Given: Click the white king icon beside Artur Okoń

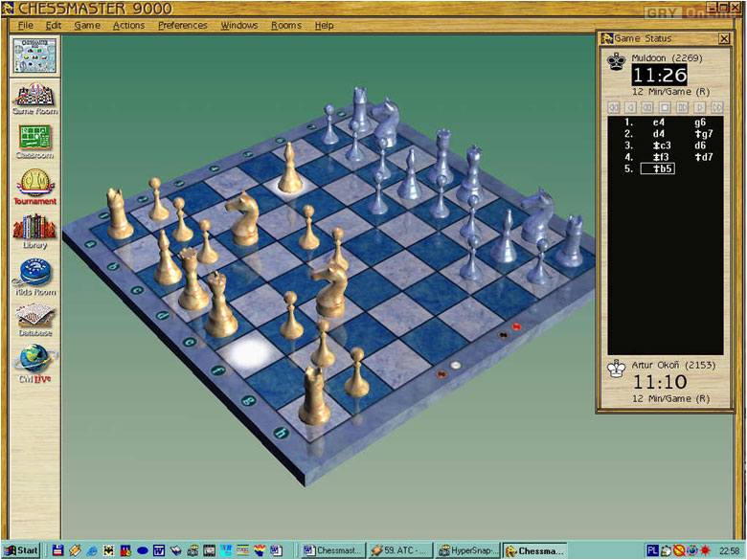Looking at the screenshot, I should pyautogui.click(x=616, y=369).
